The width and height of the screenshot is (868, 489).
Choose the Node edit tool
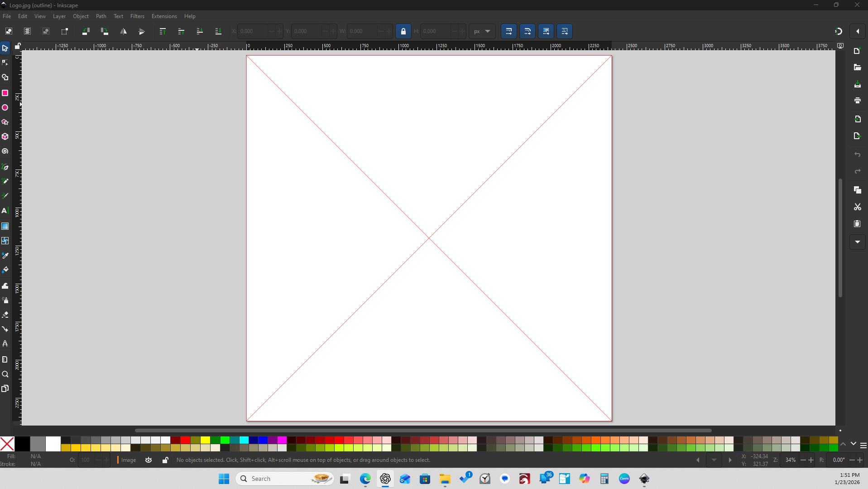tap(5, 63)
